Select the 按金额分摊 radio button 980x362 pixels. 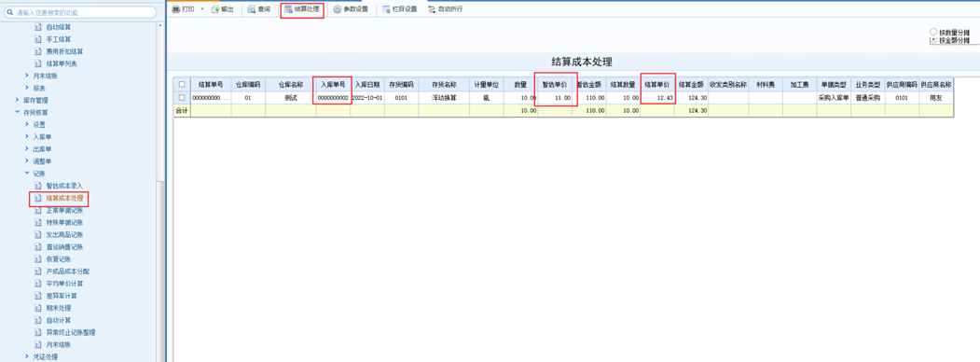(x=933, y=39)
